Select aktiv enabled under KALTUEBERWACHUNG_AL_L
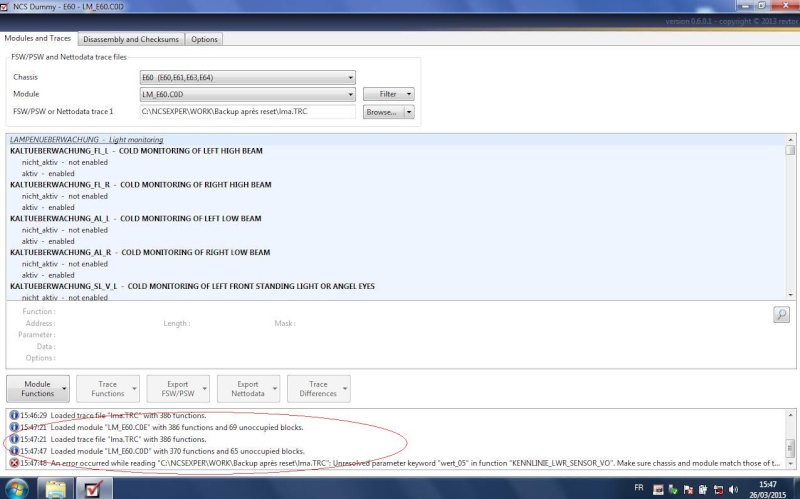 click(48, 241)
